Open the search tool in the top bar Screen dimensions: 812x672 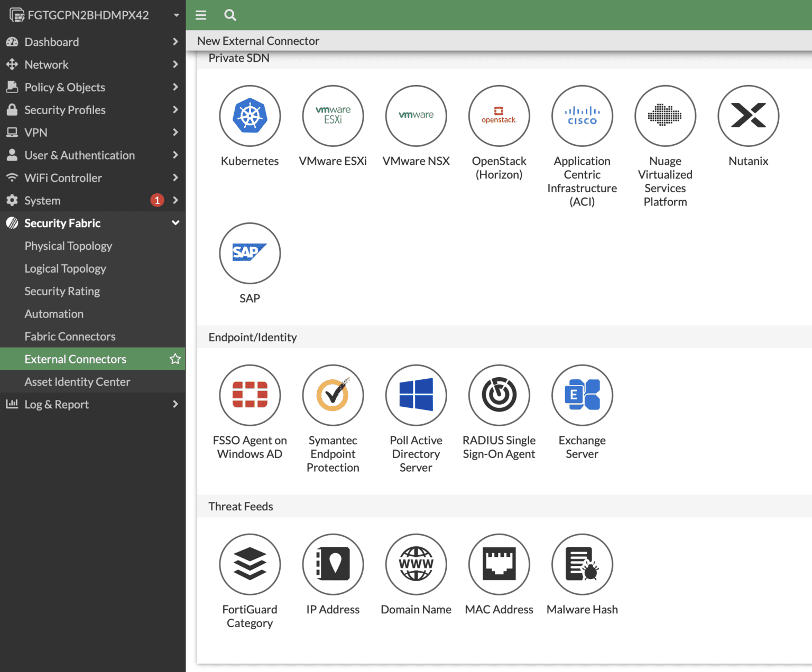230,15
